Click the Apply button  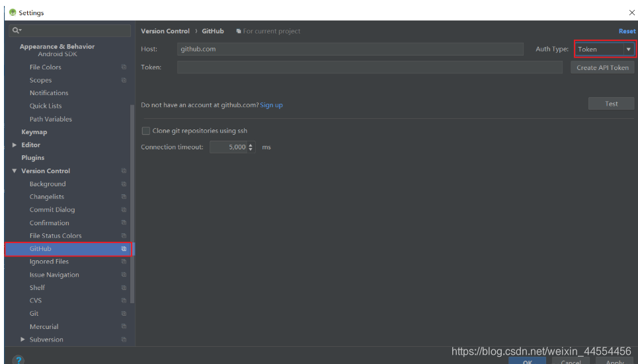(x=615, y=361)
